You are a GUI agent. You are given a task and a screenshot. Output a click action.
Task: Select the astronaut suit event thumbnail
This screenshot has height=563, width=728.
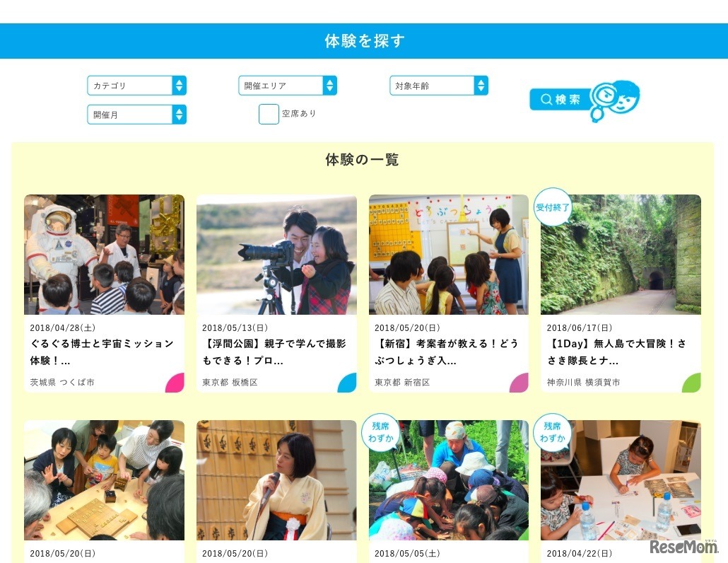(x=104, y=255)
